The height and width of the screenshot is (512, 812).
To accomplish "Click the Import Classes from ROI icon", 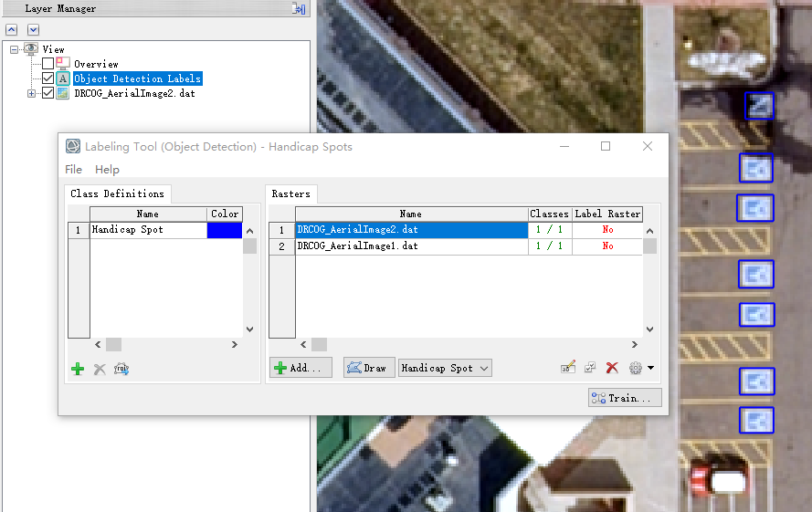I will (x=121, y=369).
